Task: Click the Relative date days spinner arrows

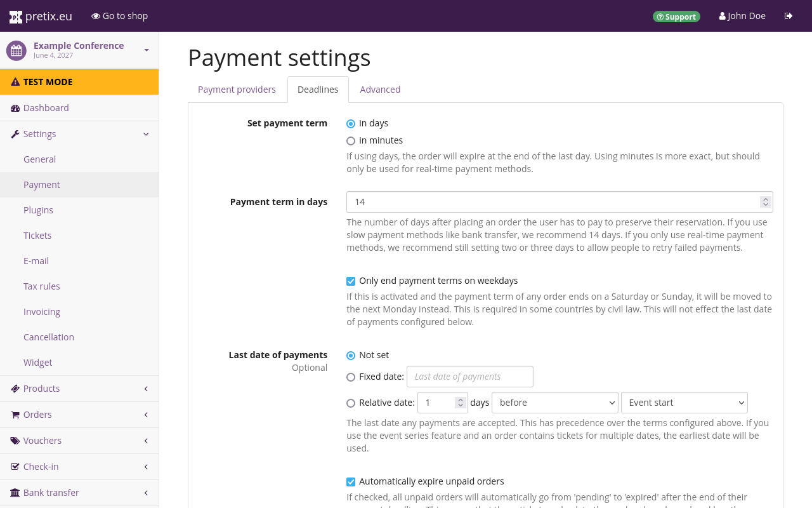Action: tap(461, 403)
